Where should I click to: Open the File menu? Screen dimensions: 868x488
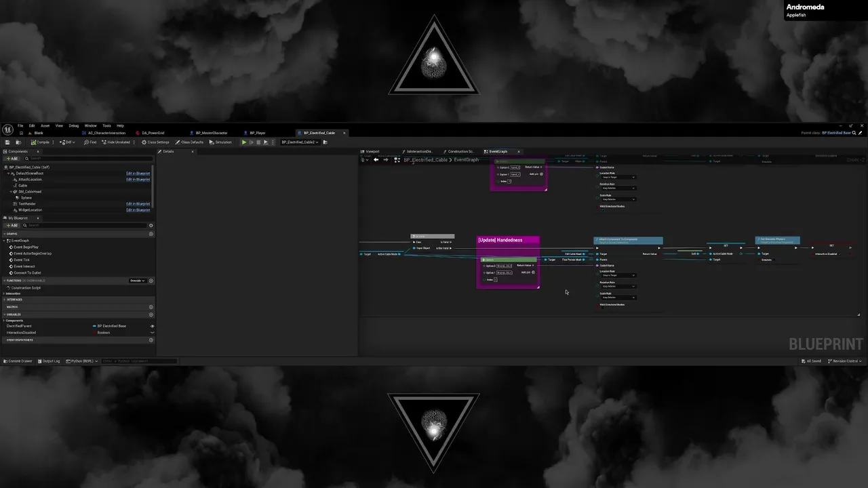click(x=20, y=125)
